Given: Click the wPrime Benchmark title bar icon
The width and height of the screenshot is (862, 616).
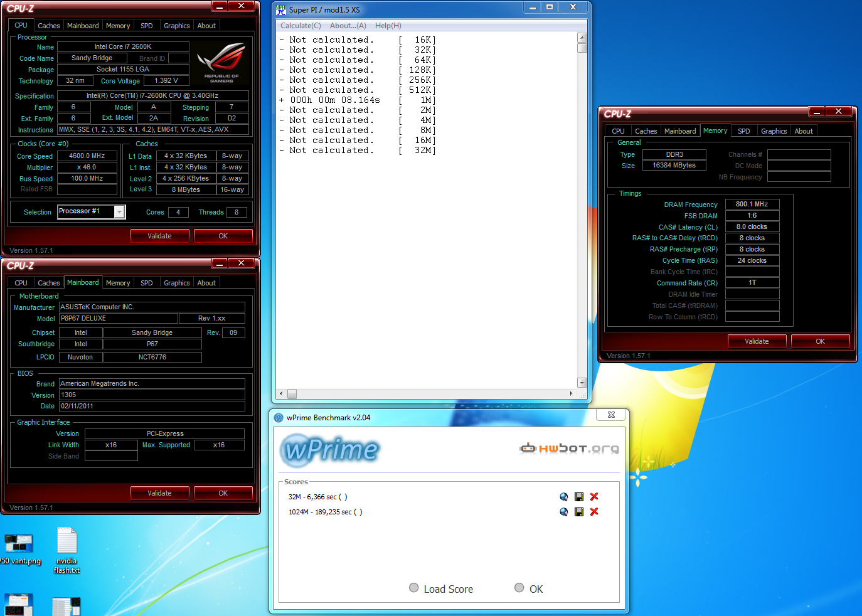Looking at the screenshot, I should tap(279, 418).
